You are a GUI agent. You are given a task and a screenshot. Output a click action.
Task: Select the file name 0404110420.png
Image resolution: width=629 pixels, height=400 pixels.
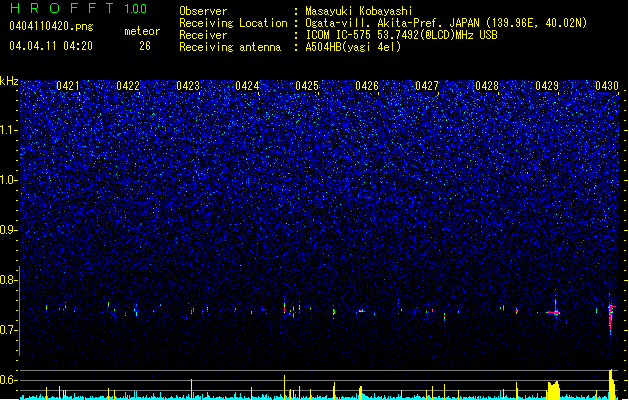coord(51,26)
